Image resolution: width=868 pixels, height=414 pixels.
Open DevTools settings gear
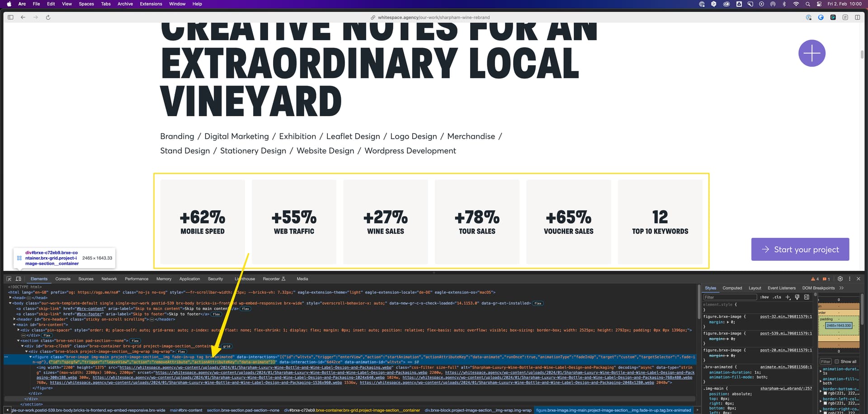(x=840, y=279)
